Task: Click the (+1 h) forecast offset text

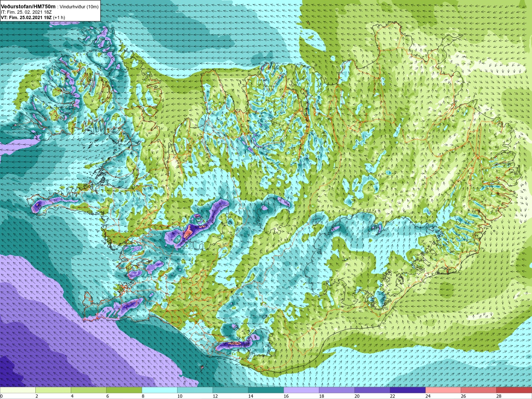Action: pos(59,17)
